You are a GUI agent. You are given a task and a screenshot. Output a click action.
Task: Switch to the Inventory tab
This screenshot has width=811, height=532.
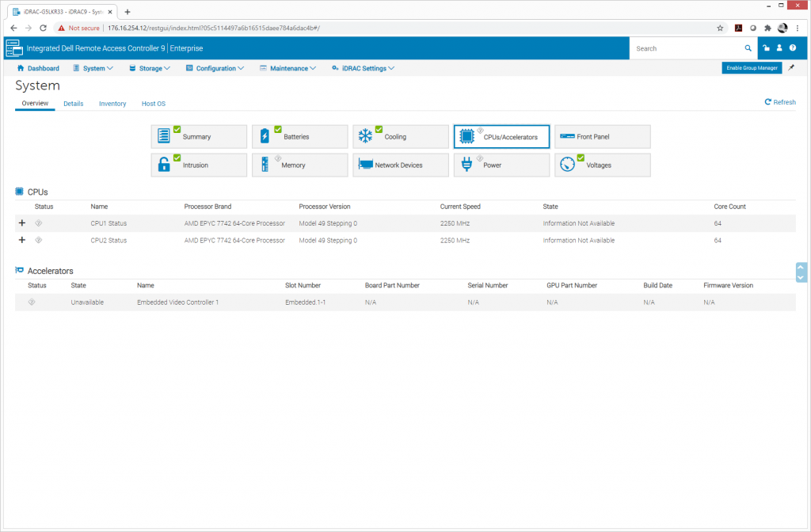click(112, 104)
